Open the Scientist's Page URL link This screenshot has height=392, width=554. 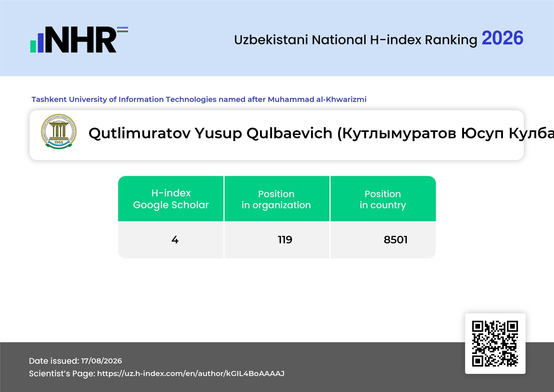coord(191,373)
